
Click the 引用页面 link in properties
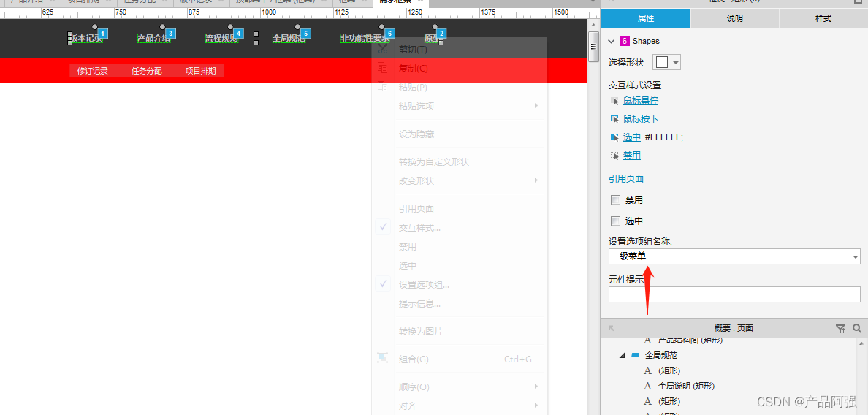coord(626,179)
